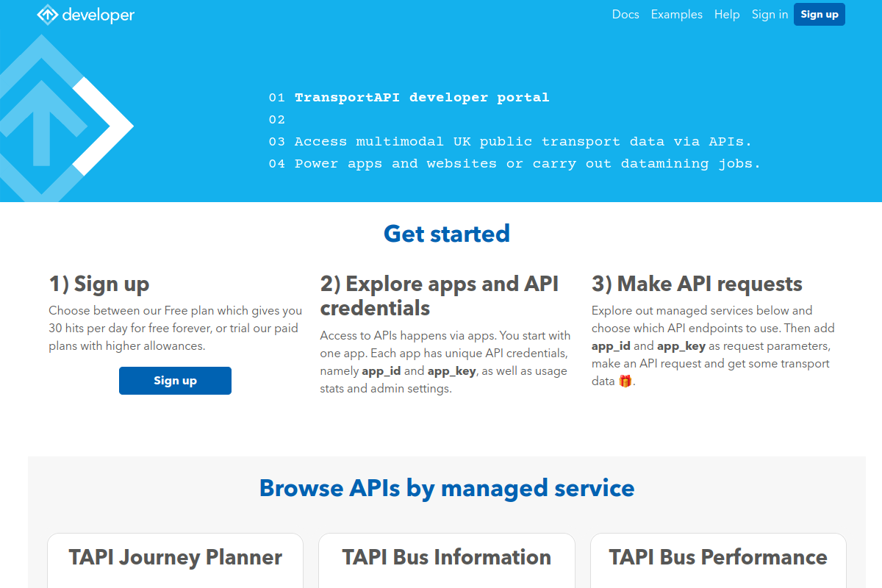Viewport: 882px width, 588px height.
Task: Click the '1) Sign up' heading
Action: pos(99,284)
